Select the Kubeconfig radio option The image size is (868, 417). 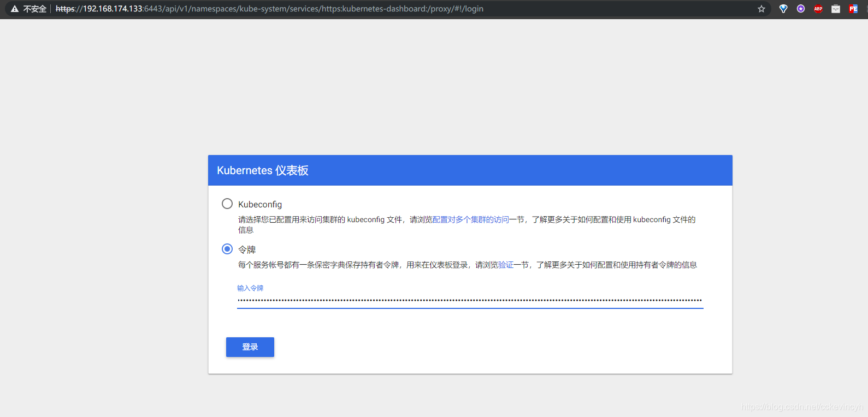[227, 204]
